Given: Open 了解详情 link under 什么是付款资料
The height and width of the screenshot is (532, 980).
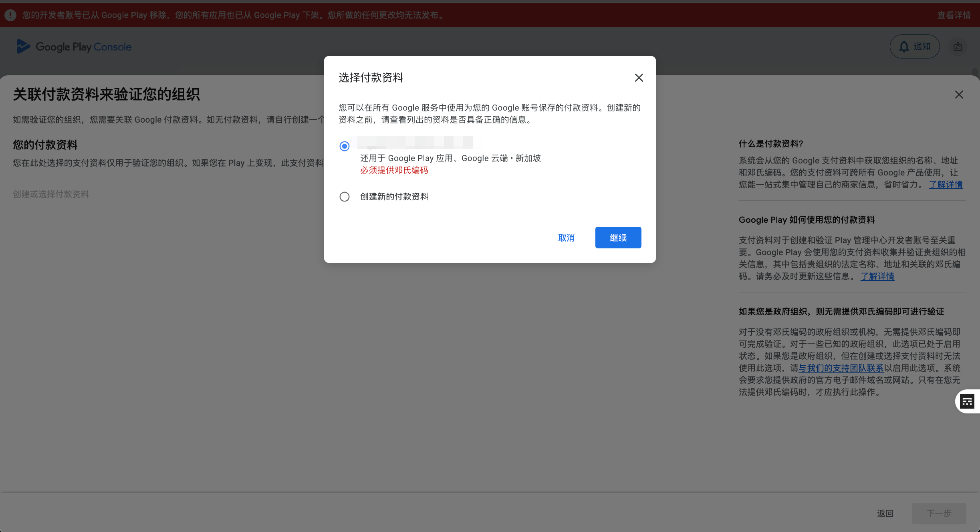Looking at the screenshot, I should pos(945,185).
